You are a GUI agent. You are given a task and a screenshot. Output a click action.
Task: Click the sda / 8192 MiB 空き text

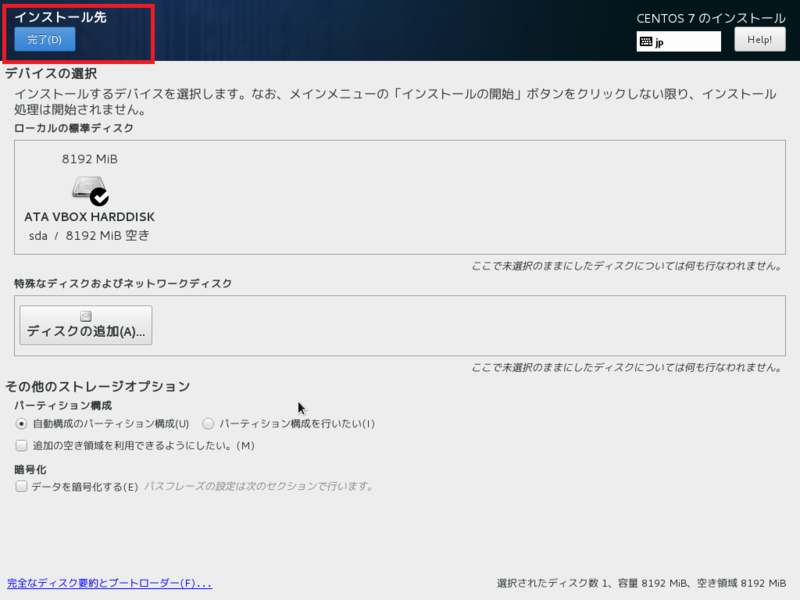point(89,235)
